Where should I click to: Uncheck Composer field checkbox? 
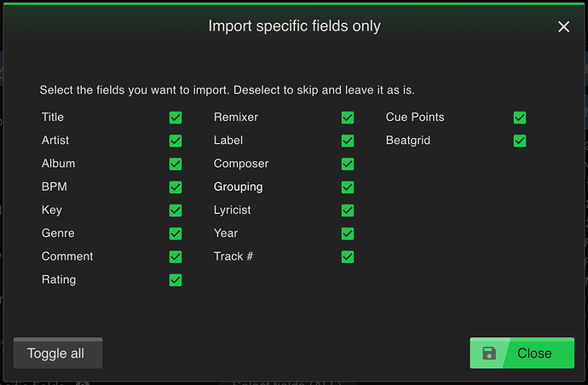pos(348,164)
